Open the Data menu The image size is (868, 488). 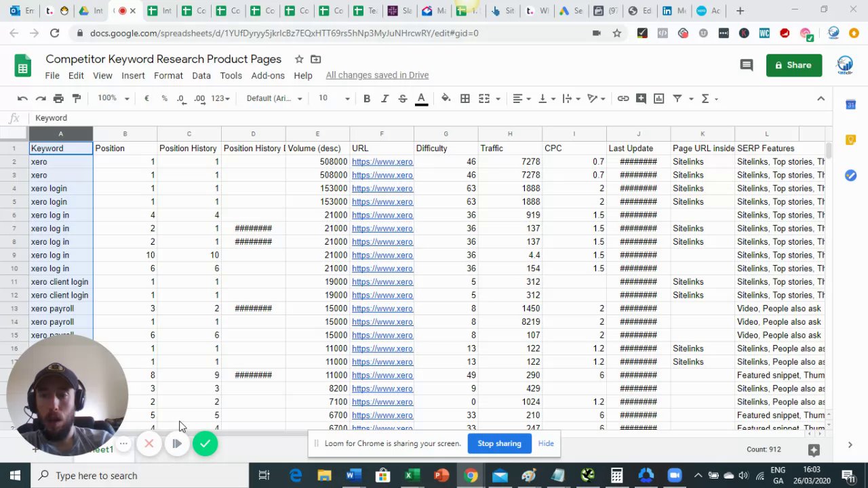tap(201, 75)
